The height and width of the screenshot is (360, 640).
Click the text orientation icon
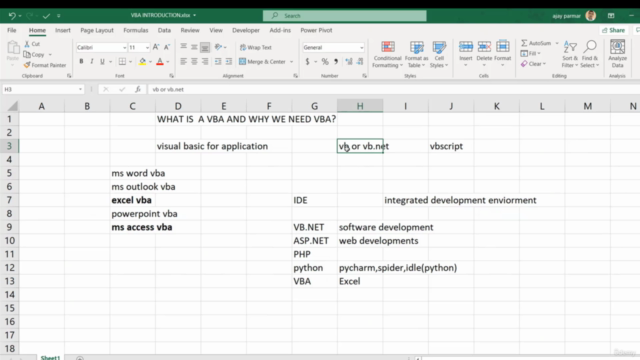[x=218, y=47]
